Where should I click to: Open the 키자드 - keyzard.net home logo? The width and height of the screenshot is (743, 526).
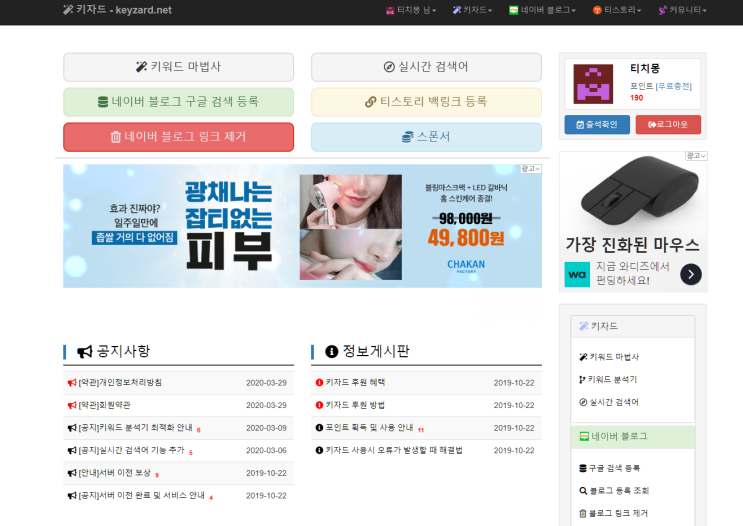click(117, 10)
